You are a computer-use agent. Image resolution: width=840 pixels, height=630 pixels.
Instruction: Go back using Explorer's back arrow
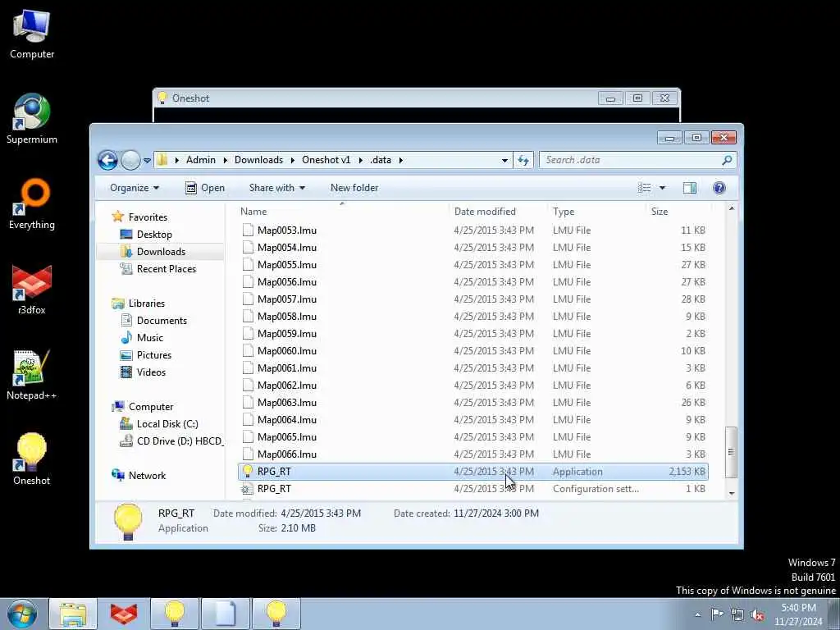tap(107, 160)
